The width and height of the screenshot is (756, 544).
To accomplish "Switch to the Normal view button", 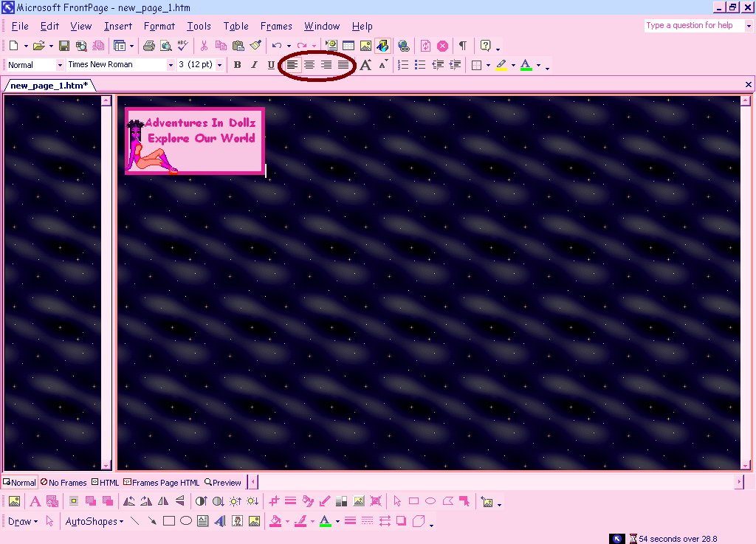I will pos(19,482).
